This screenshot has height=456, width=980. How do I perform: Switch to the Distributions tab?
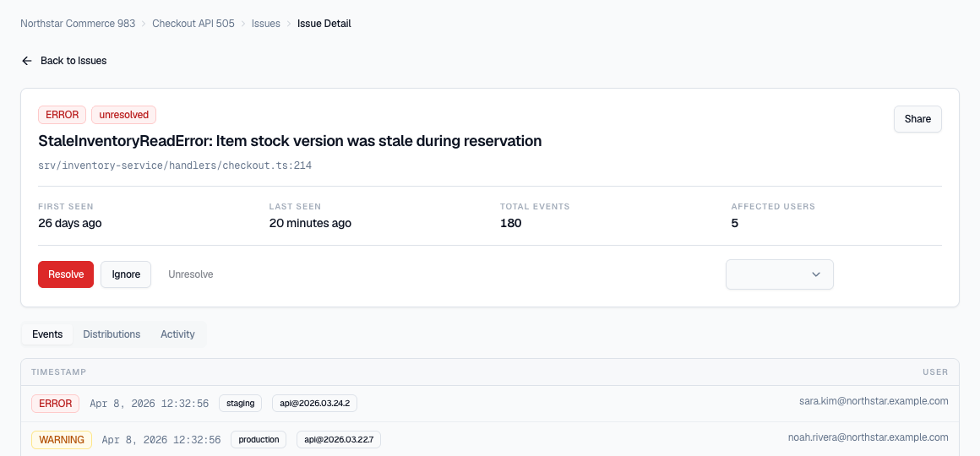(112, 334)
